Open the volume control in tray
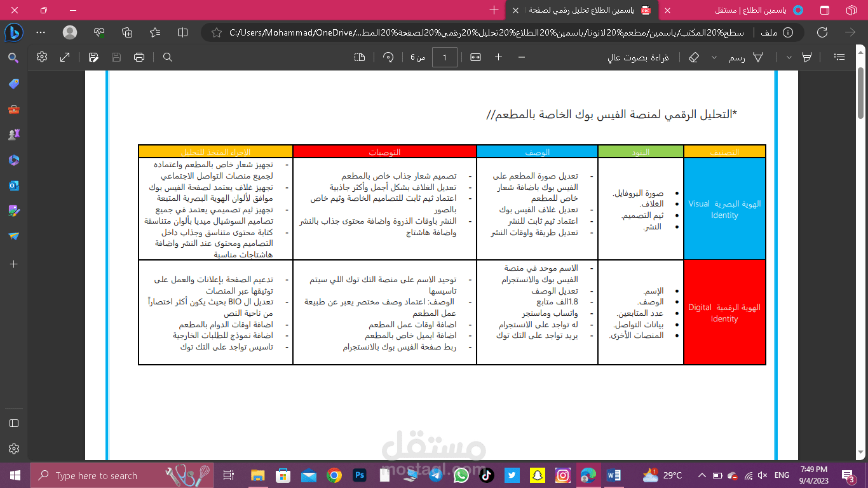 pos(762,475)
